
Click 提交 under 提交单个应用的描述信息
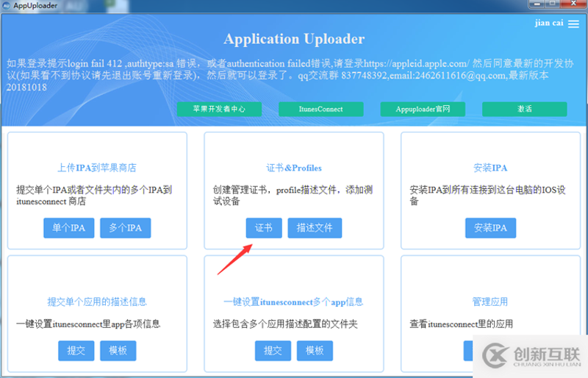(x=76, y=351)
